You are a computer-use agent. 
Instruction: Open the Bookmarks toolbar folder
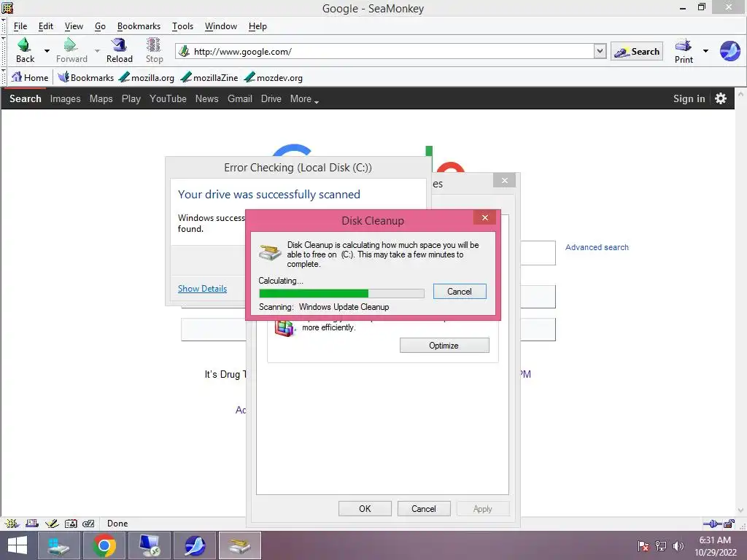point(86,77)
